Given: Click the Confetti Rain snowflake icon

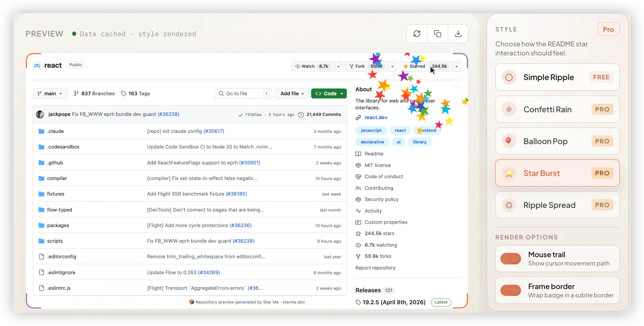Looking at the screenshot, I should click(509, 109).
